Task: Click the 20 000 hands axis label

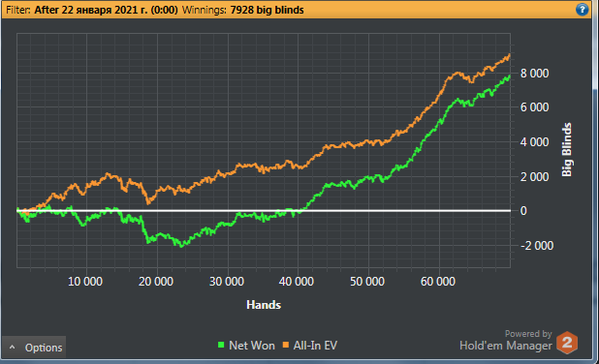Action: coord(156,282)
